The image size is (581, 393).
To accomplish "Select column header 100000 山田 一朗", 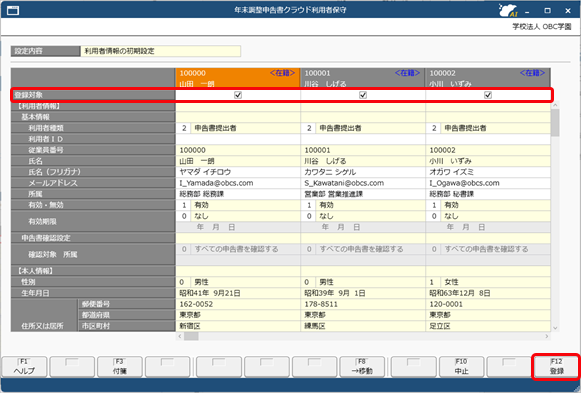I will point(238,78).
